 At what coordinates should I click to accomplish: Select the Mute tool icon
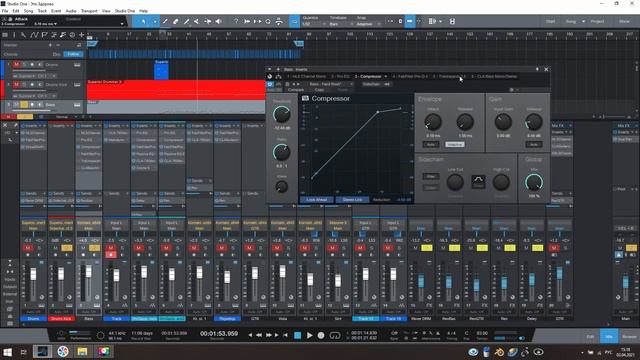[197, 21]
